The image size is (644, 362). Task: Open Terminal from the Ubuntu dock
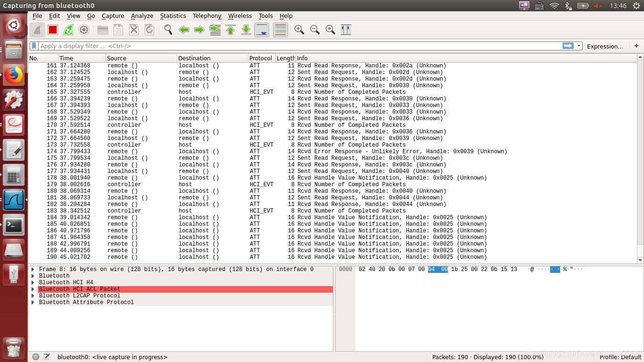click(x=14, y=225)
